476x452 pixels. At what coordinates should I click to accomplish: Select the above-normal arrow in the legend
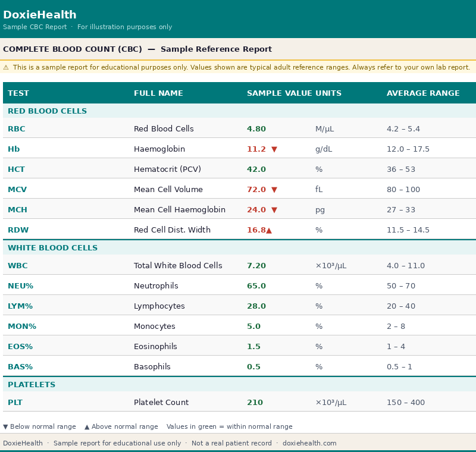tap(87, 426)
